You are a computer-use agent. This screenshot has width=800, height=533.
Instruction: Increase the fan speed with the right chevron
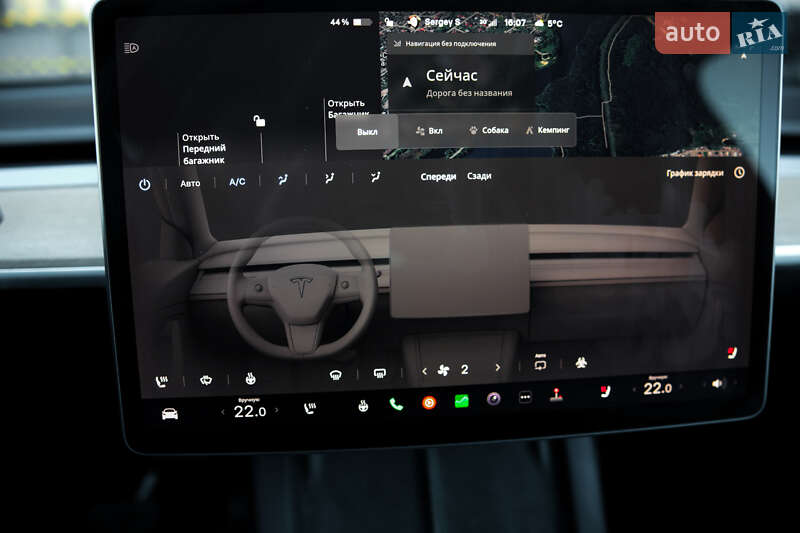click(498, 367)
